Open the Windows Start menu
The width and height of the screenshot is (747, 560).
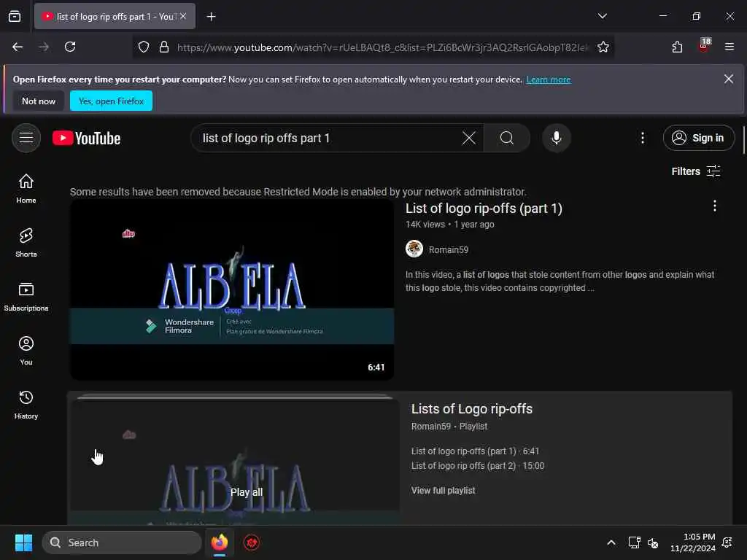(x=23, y=542)
